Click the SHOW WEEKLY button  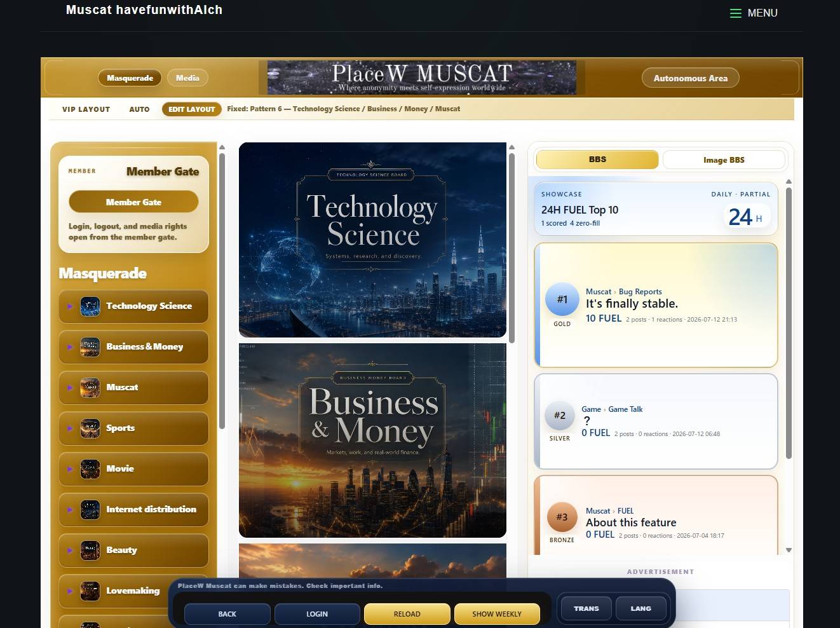tap(497, 614)
